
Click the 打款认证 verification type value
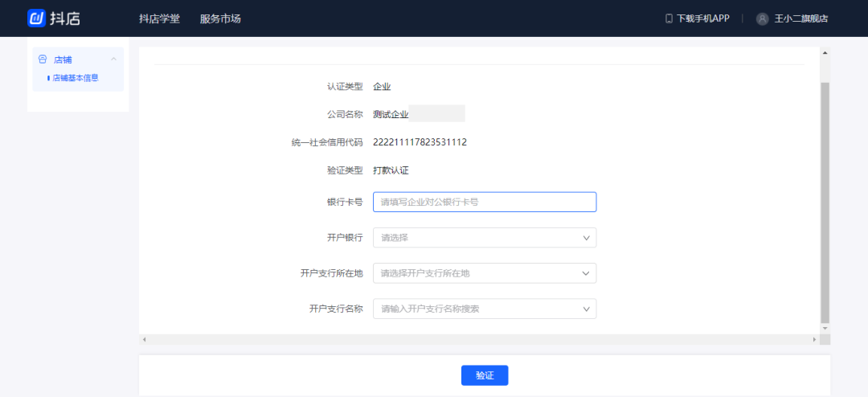(391, 170)
